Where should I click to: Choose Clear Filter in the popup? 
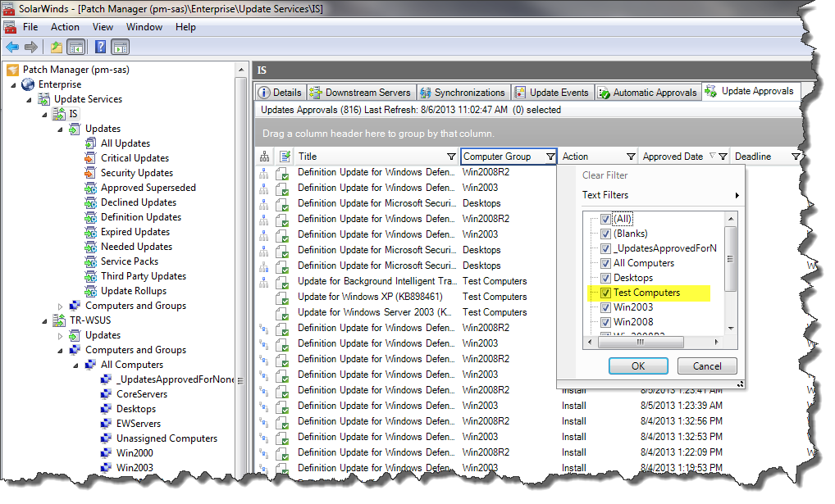pos(605,175)
